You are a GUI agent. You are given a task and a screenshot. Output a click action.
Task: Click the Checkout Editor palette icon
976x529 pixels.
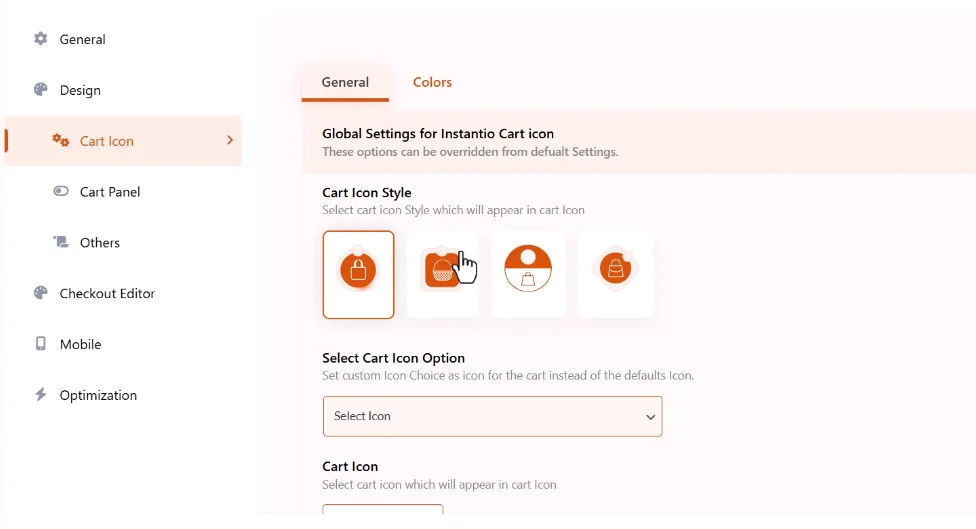[40, 293]
